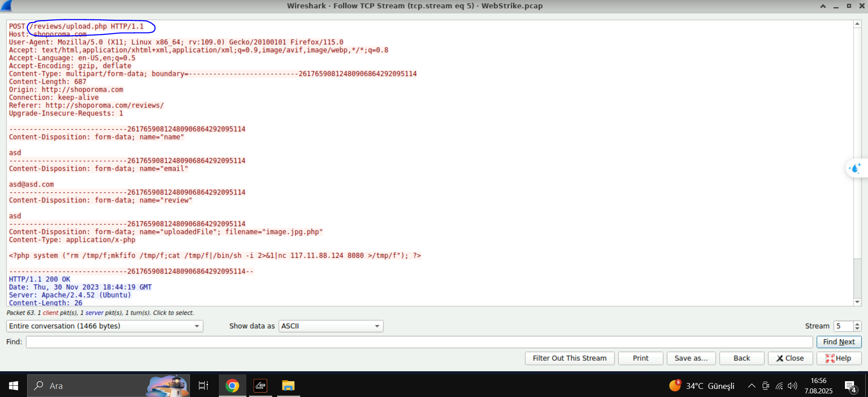Click the User-Agent Mozilla/5.0 header line
The image size is (868, 397).
click(x=176, y=42)
